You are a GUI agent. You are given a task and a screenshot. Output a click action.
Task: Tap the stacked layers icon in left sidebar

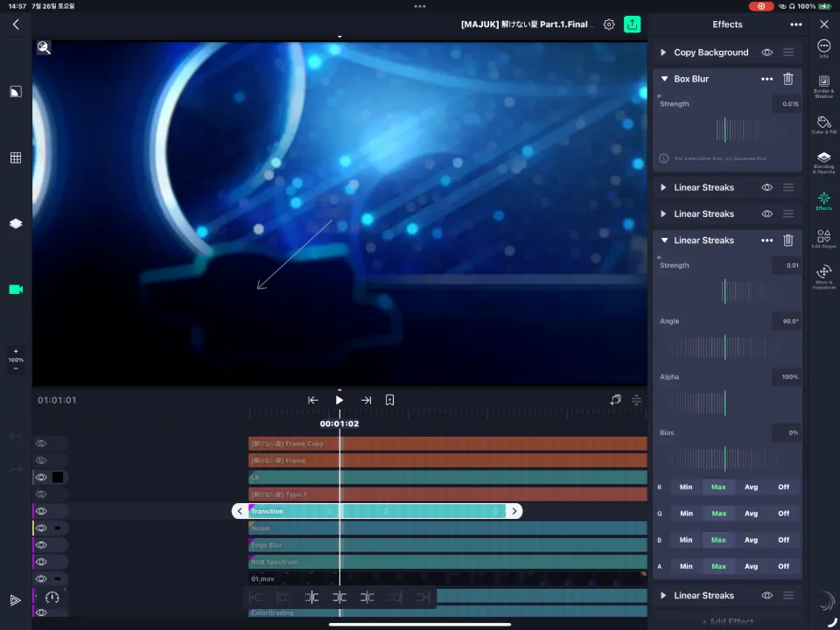[x=16, y=223]
